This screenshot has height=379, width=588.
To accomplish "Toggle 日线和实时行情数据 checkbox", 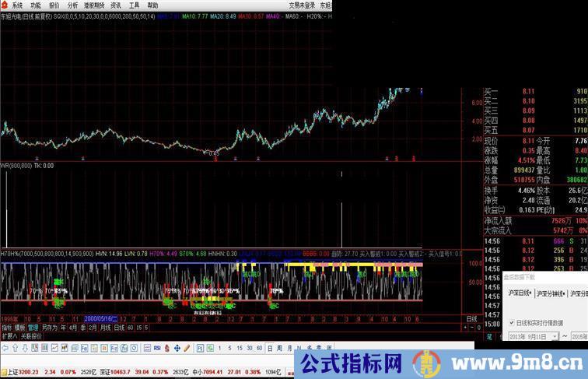I will (512, 321).
